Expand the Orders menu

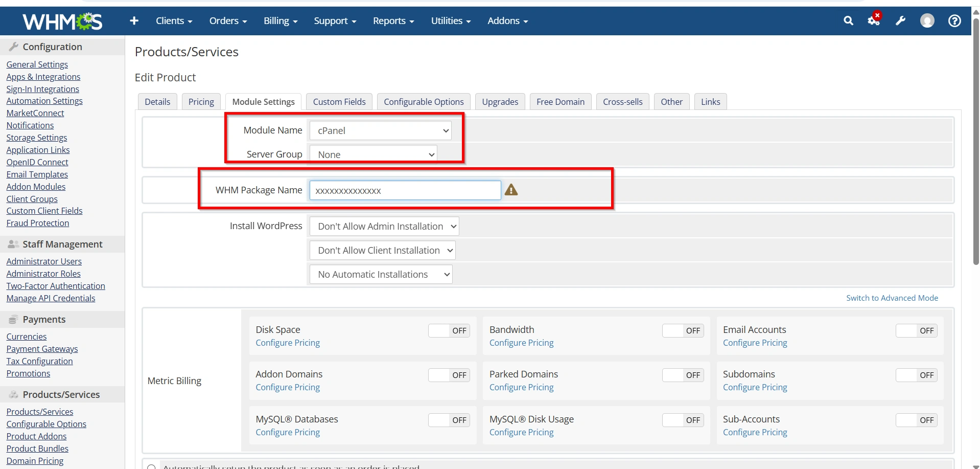tap(228, 20)
